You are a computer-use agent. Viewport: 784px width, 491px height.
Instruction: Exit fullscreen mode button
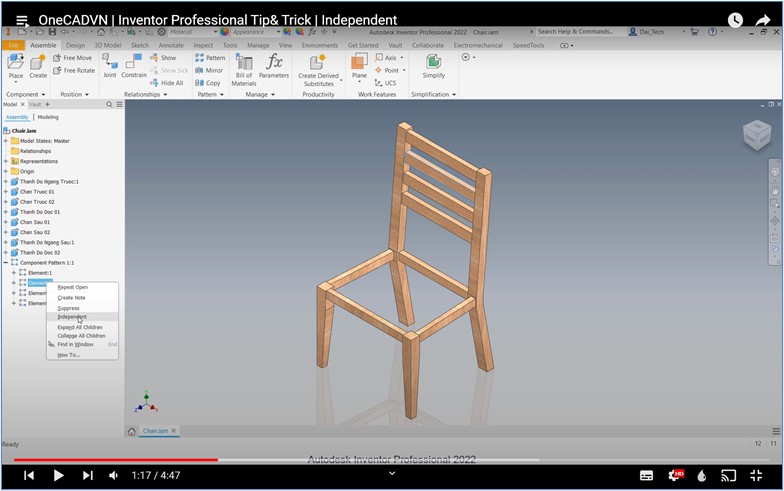[756, 476]
